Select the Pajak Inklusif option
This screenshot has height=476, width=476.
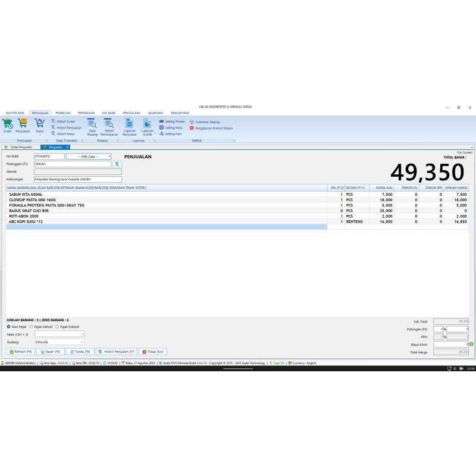click(31, 327)
